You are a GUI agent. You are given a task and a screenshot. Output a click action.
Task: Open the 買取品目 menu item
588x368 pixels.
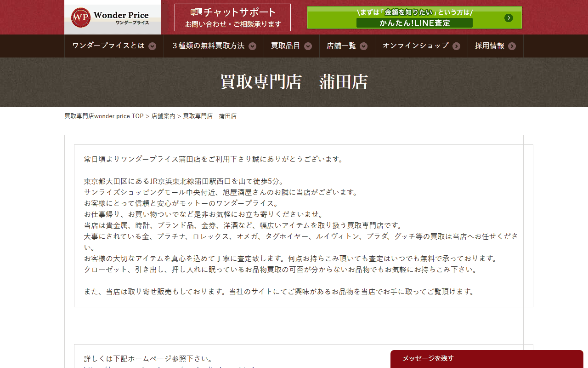click(292, 46)
